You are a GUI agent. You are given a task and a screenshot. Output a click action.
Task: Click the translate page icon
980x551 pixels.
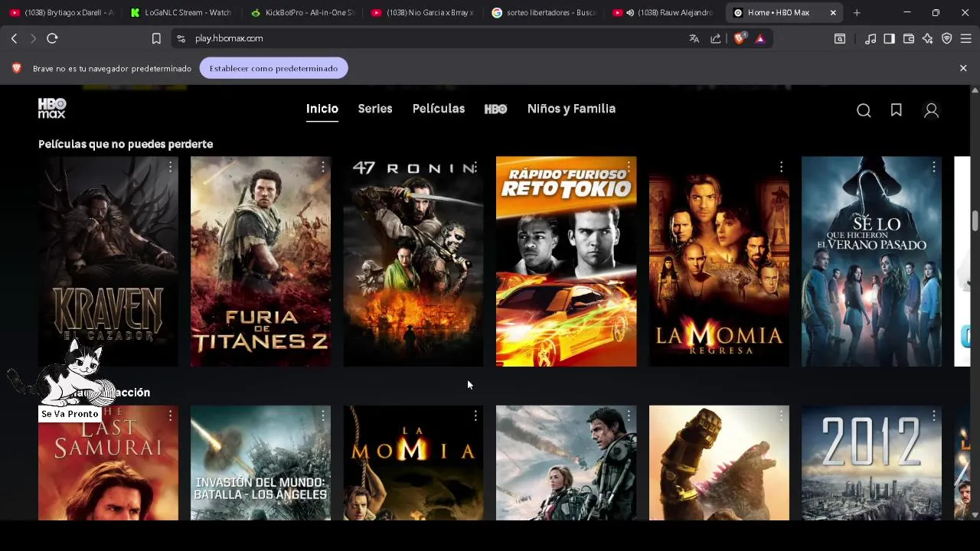click(694, 38)
